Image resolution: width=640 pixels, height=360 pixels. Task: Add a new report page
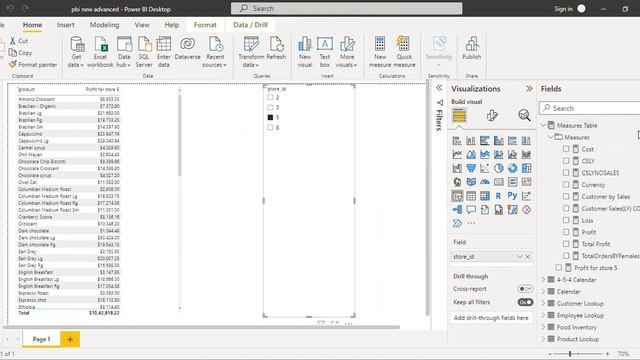(x=70, y=339)
